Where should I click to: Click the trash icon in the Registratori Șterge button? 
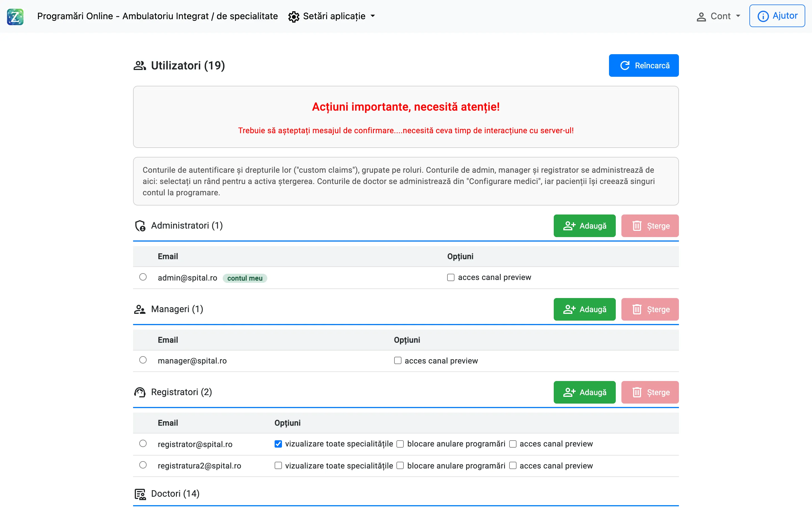(637, 392)
